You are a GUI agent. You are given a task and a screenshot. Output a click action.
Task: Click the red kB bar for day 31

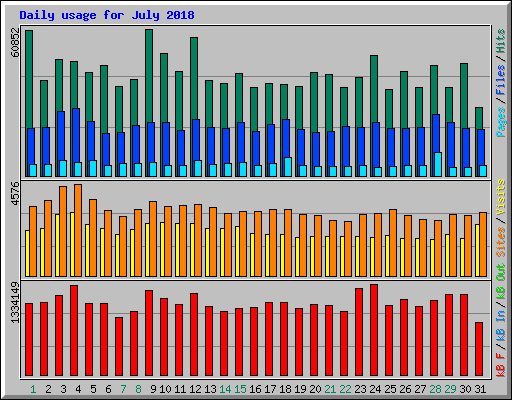(479, 349)
